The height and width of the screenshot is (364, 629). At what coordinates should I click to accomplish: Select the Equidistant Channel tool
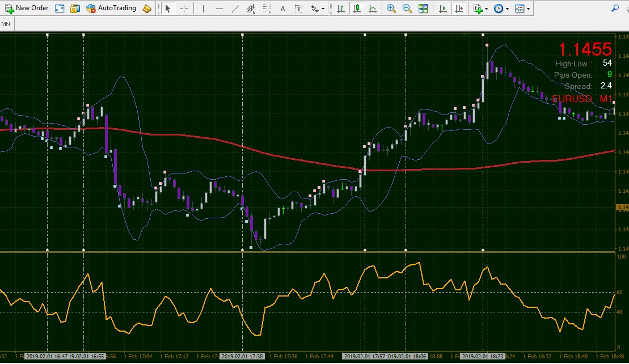[x=251, y=8]
